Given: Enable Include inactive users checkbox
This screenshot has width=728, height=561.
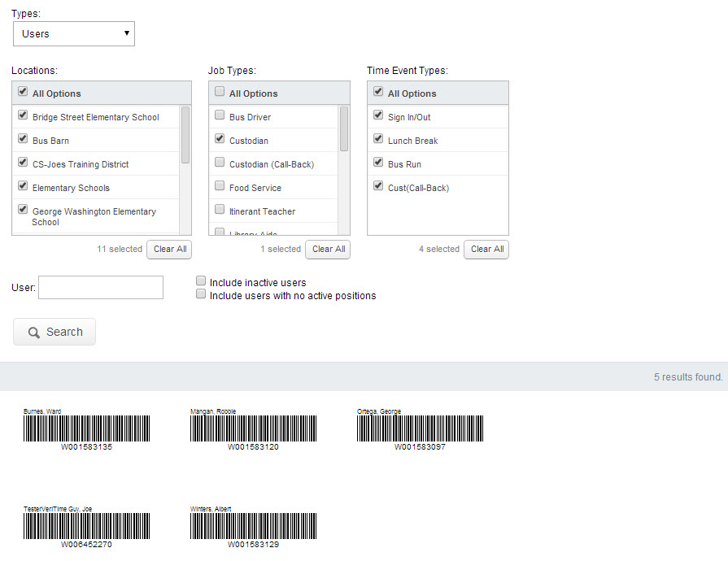Looking at the screenshot, I should coord(201,280).
